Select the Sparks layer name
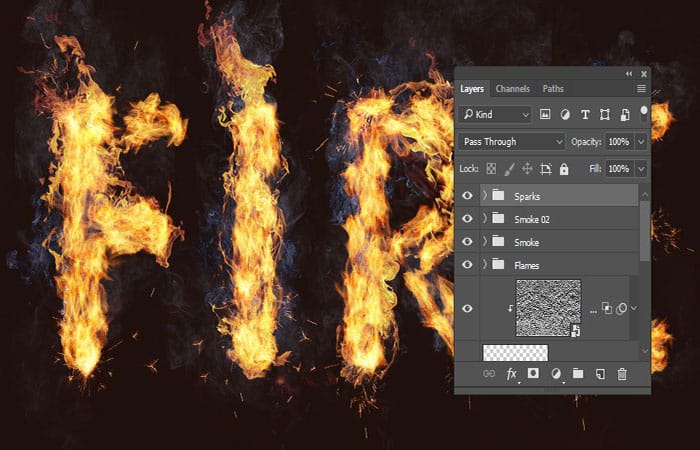This screenshot has width=700, height=450. click(527, 196)
